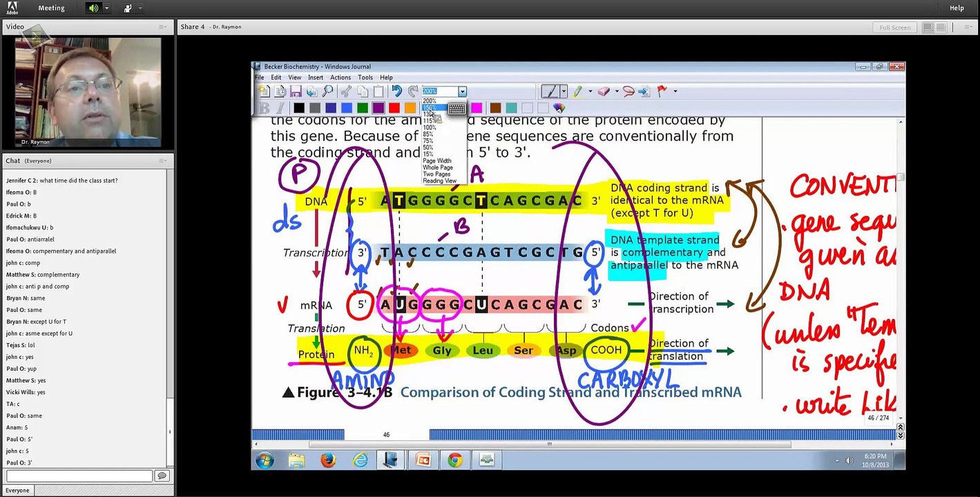
Task: Pick the red ink color swatch
Action: 394,108
